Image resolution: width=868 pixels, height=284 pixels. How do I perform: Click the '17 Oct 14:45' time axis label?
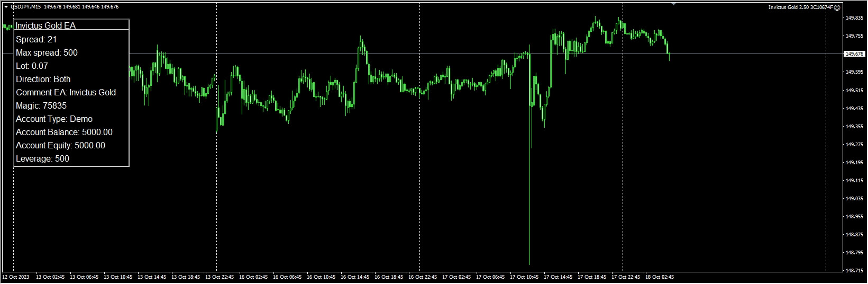pos(558,277)
